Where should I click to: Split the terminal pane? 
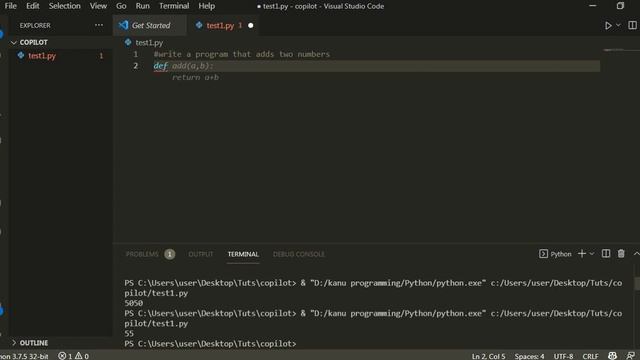(x=606, y=254)
